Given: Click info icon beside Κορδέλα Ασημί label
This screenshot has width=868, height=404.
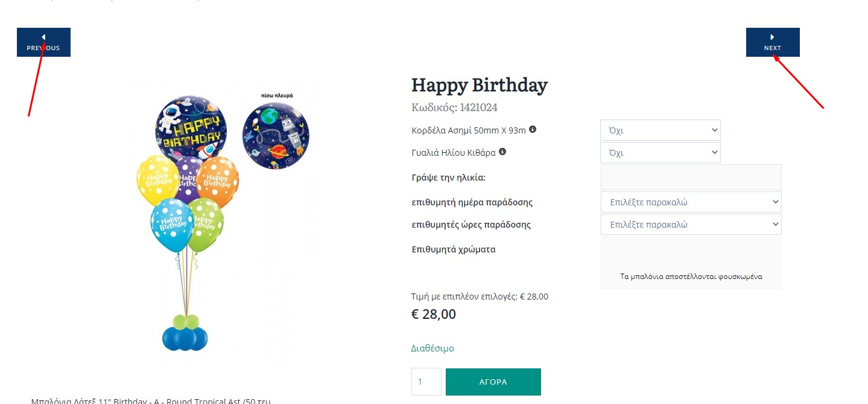Looking at the screenshot, I should 533,129.
